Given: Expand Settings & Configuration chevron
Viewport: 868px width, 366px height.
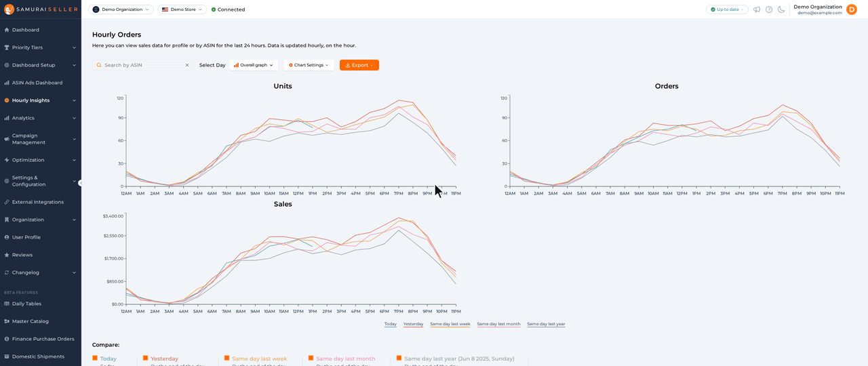Looking at the screenshot, I should (x=74, y=181).
